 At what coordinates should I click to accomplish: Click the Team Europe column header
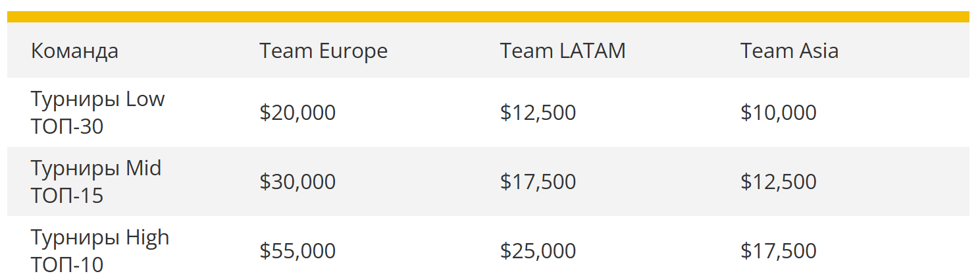click(323, 51)
